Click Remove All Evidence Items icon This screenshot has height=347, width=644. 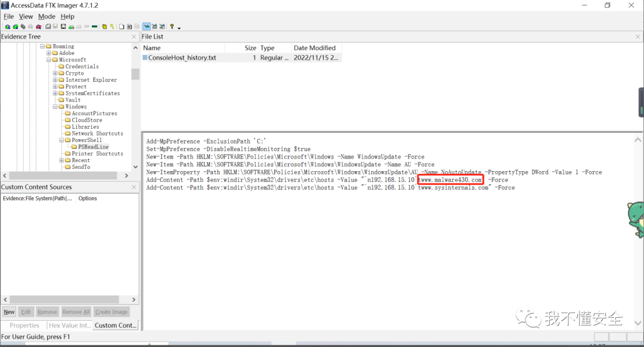coord(39,27)
